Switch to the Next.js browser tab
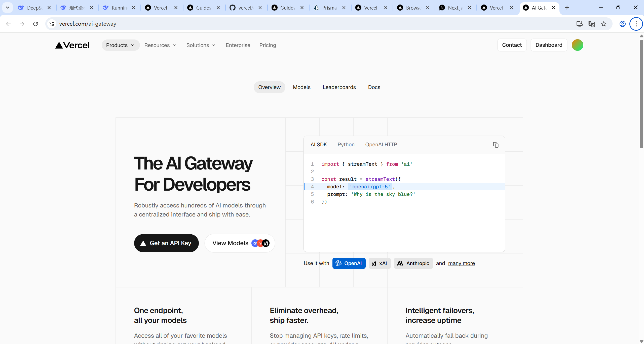This screenshot has height=344, width=644. pyautogui.click(x=455, y=8)
